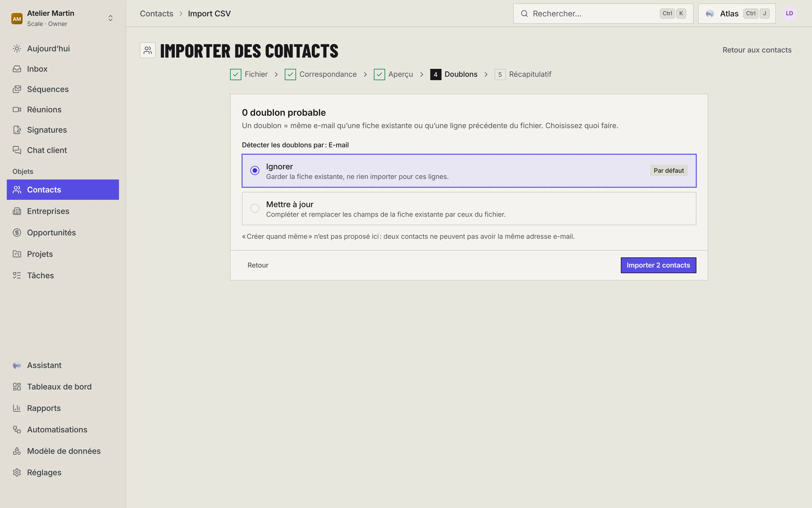812x508 pixels.
Task: Click the Assistant orb icon
Action: point(17,365)
